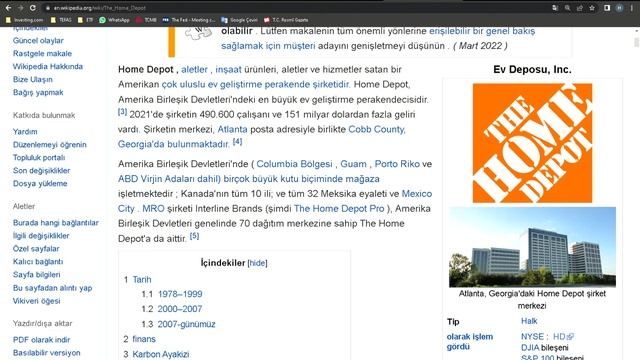
Task: Jump to finans section
Action: (144, 339)
